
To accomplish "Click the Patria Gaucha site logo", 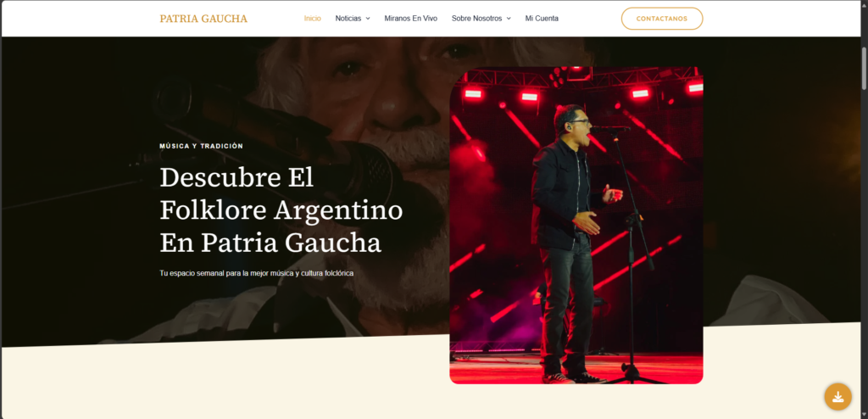I will [203, 19].
